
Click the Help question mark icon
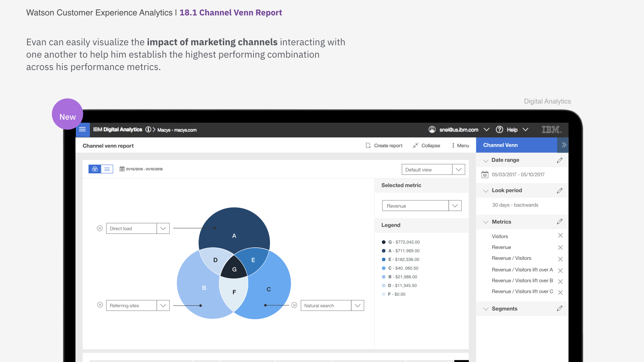point(499,129)
